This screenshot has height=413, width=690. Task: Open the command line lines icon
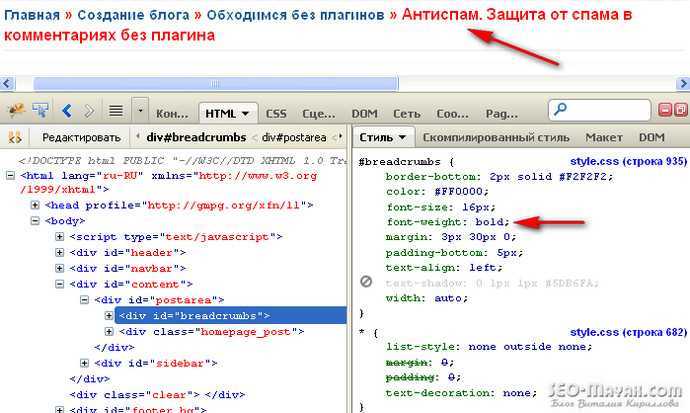(x=116, y=110)
